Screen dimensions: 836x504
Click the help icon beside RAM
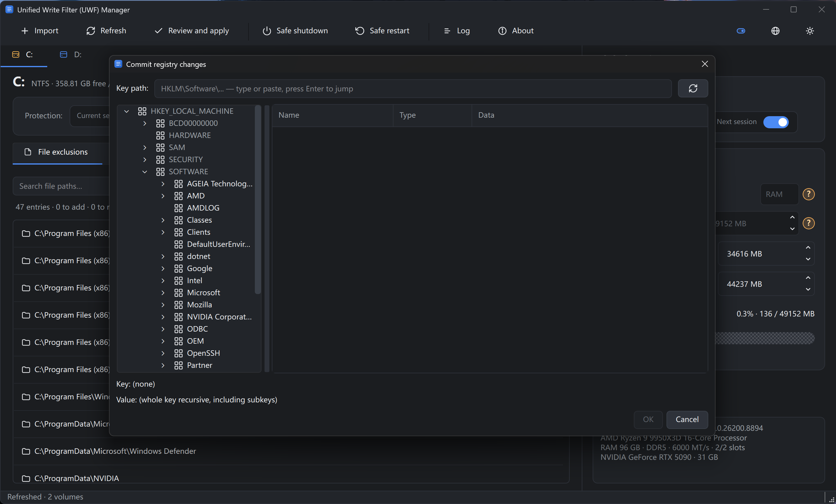click(x=808, y=194)
